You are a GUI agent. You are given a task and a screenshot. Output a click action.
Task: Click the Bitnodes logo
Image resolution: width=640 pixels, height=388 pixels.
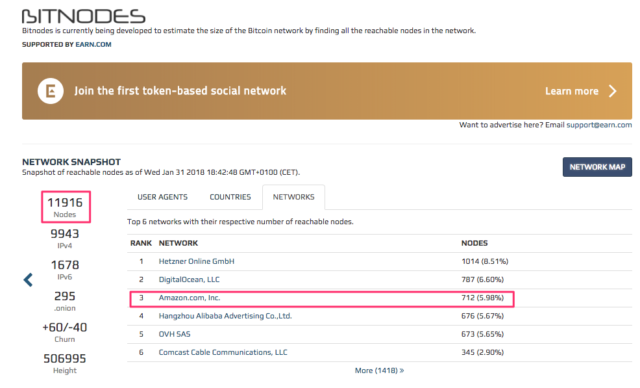coord(84,17)
